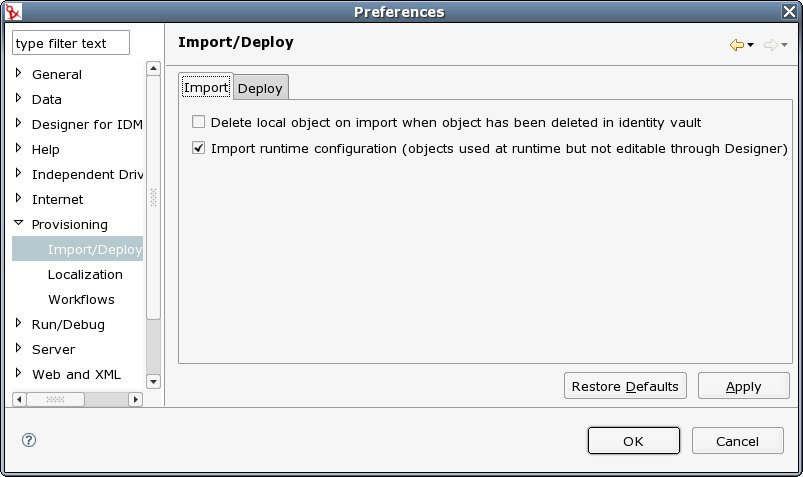Select the Import tab
This screenshot has height=477, width=803.
[206, 87]
